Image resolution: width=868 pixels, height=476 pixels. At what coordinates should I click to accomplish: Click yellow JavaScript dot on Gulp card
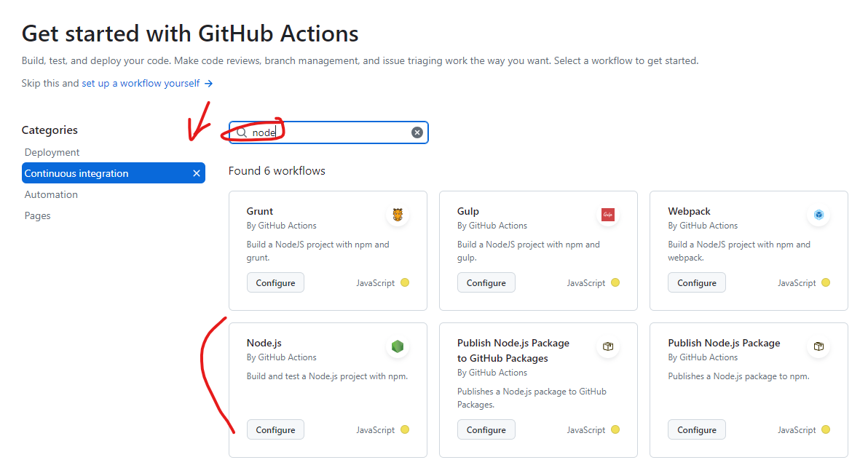tap(615, 282)
